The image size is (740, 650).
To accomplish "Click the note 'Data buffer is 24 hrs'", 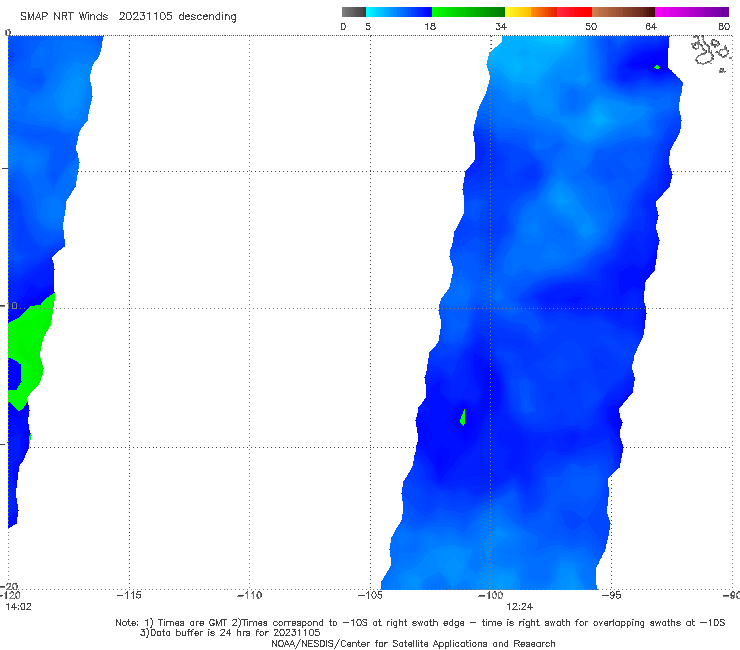I will pyautogui.click(x=230, y=633).
